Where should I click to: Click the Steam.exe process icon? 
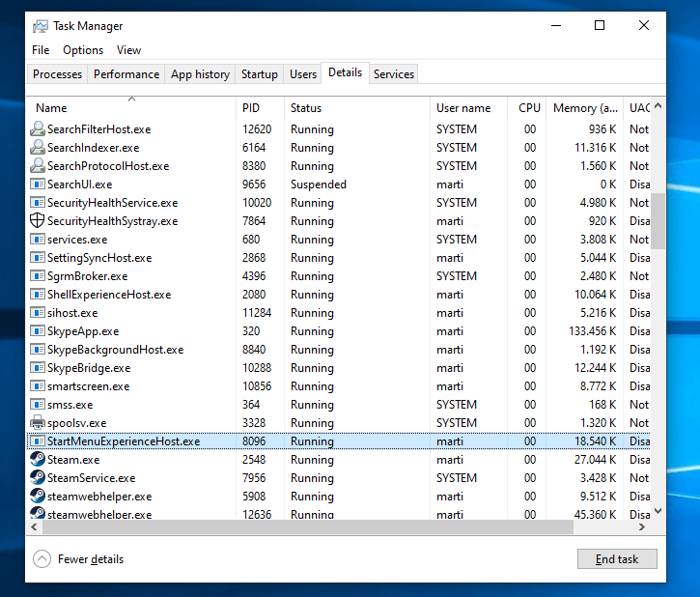tap(38, 460)
